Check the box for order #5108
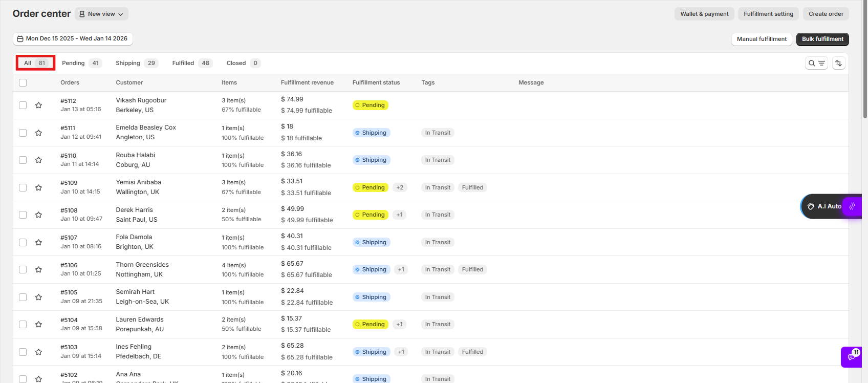The width and height of the screenshot is (868, 383). 23,215
